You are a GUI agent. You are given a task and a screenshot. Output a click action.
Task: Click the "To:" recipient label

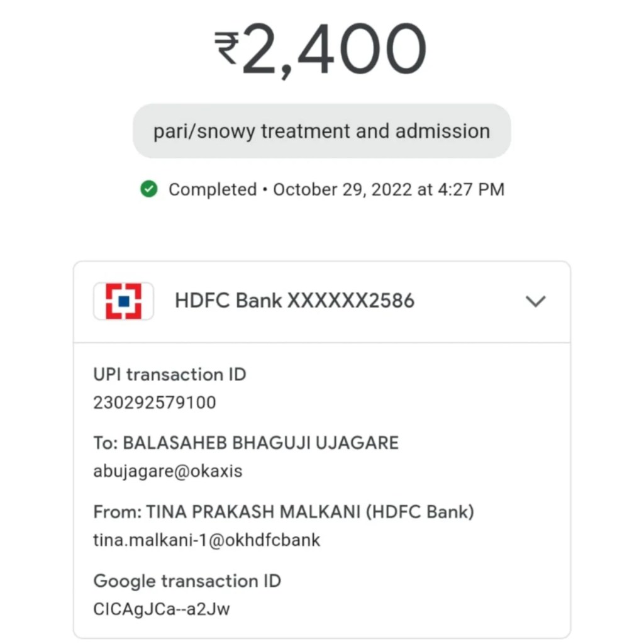105,443
